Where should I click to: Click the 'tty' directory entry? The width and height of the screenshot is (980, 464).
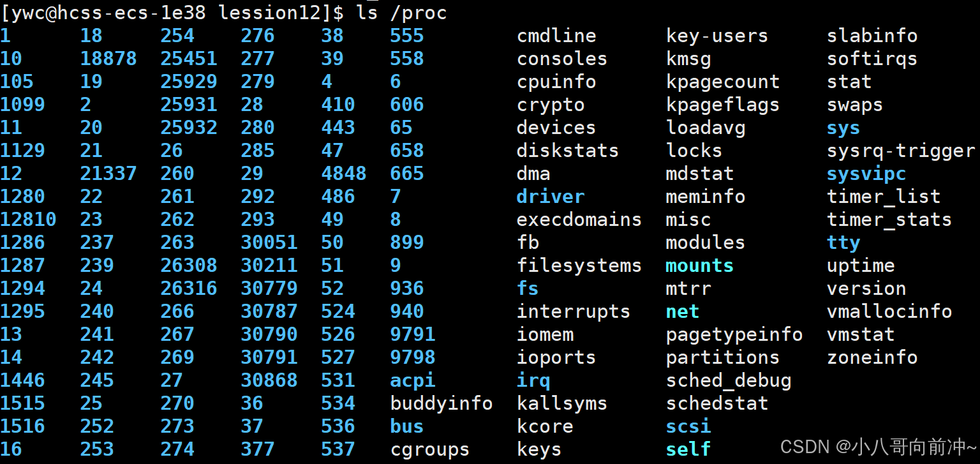click(x=843, y=243)
